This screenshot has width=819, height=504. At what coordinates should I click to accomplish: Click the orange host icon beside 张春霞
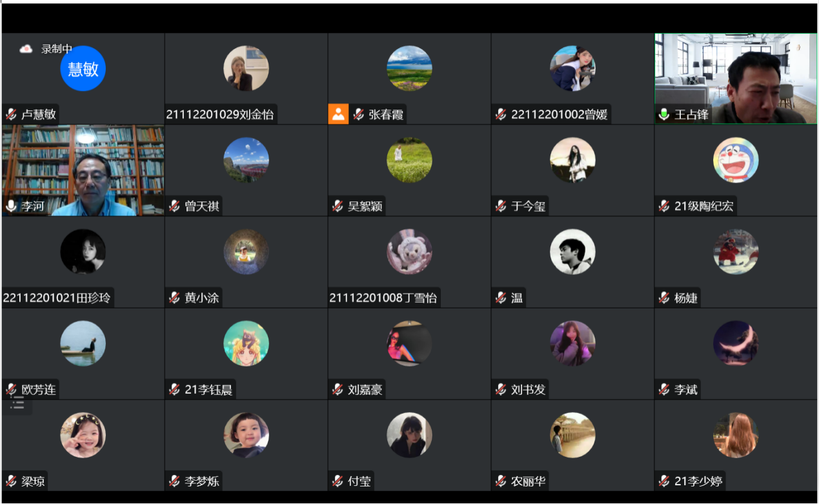(x=338, y=114)
